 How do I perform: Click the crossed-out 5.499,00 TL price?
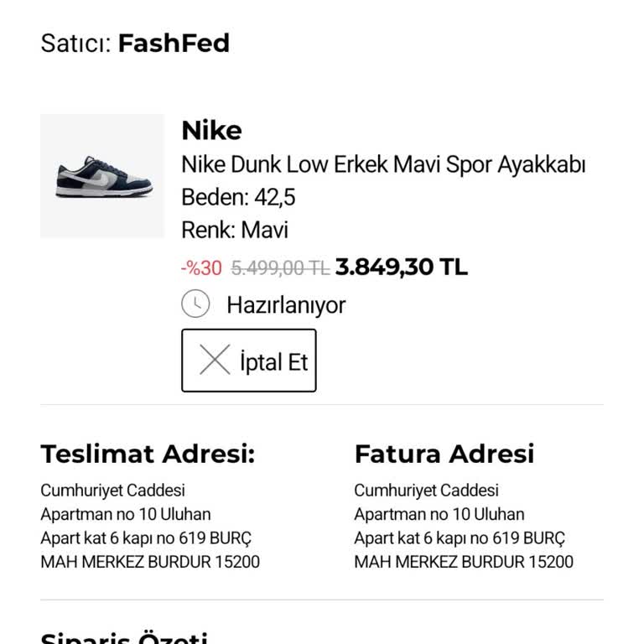(x=279, y=268)
